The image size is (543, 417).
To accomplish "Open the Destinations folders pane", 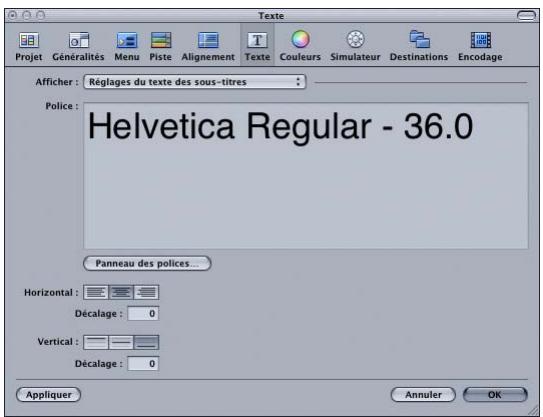I will coord(419,46).
